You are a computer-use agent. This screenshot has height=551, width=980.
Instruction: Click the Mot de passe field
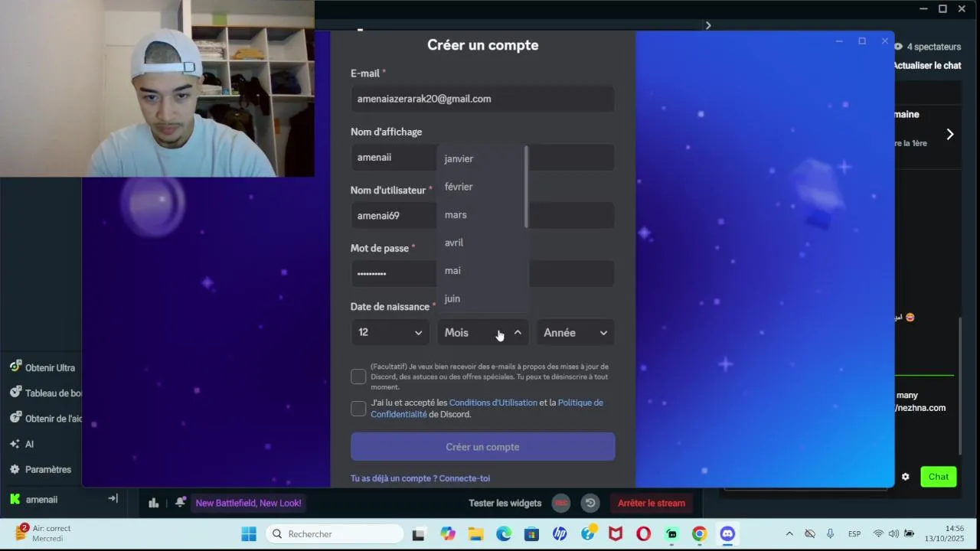click(482, 273)
